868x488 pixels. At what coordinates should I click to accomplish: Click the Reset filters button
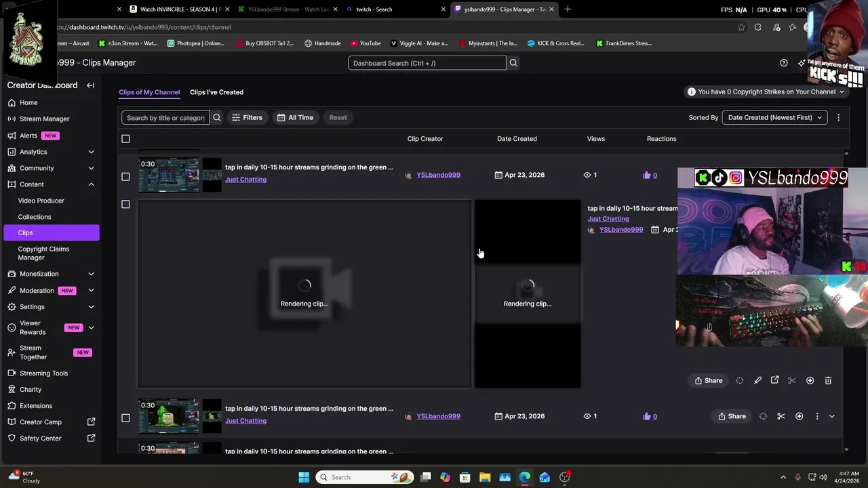[x=338, y=118]
